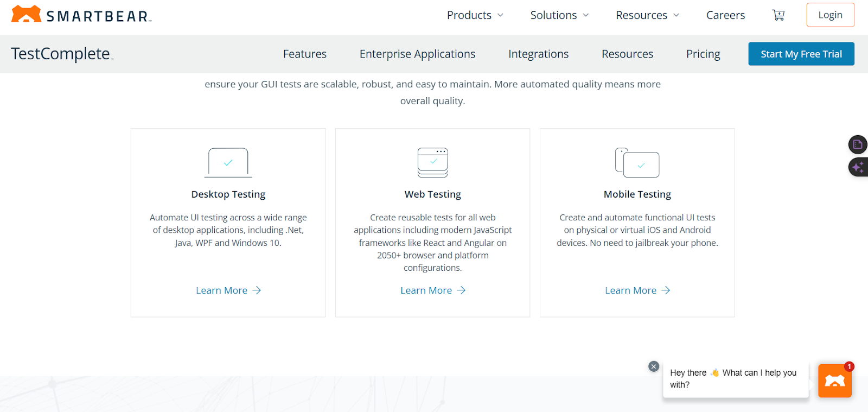
Task: Click the purple document sidebar icon
Action: [858, 144]
